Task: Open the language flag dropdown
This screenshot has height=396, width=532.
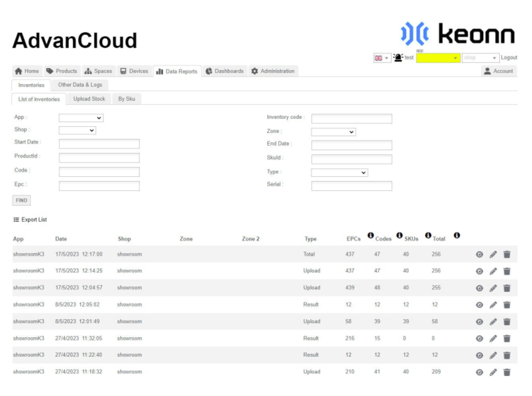Action: [382, 58]
